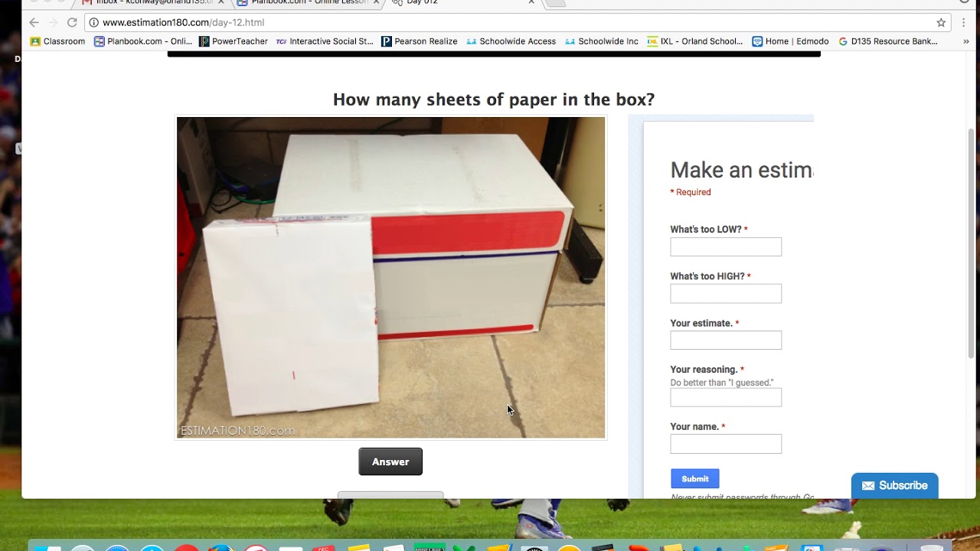This screenshot has width=980, height=551.
Task: Click the browser forward arrow
Action: [53, 23]
